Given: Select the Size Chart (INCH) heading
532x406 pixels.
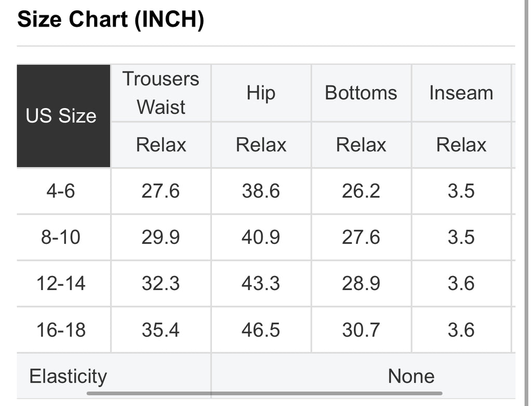Looking at the screenshot, I should [111, 19].
